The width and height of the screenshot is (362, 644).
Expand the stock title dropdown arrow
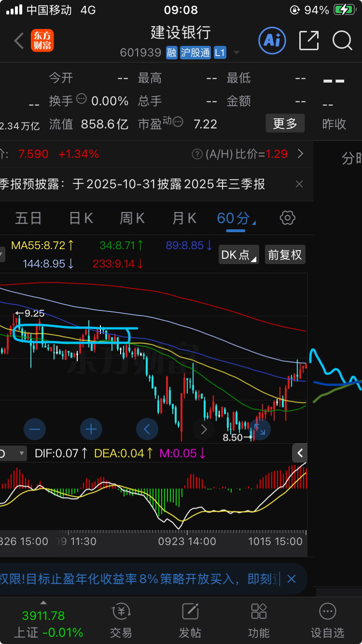[237, 52]
